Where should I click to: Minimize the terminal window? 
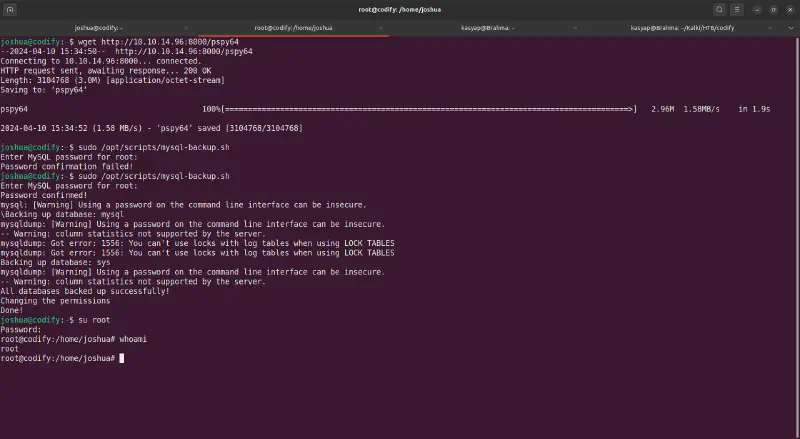pyautogui.click(x=757, y=9)
